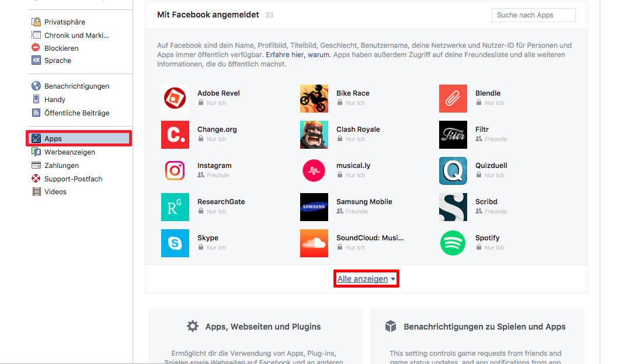The height and width of the screenshot is (364, 626).
Task: Open the Bike Race app name link
Action: point(353,93)
